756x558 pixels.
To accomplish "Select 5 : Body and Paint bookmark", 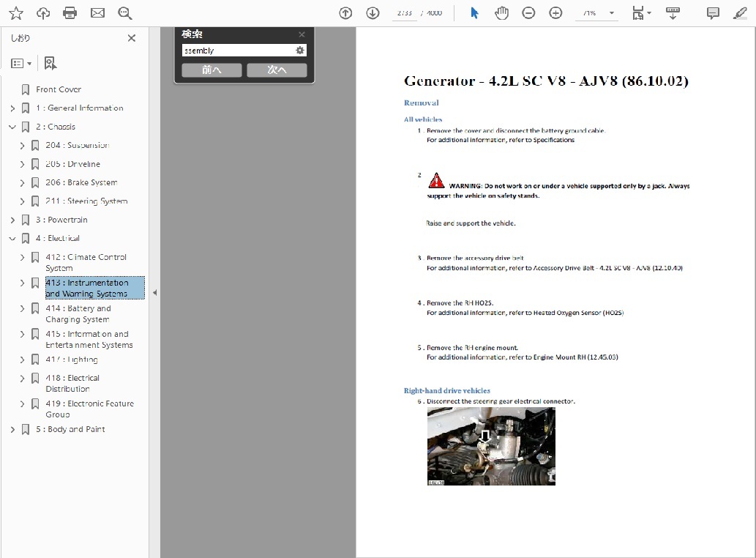I will [x=70, y=429].
